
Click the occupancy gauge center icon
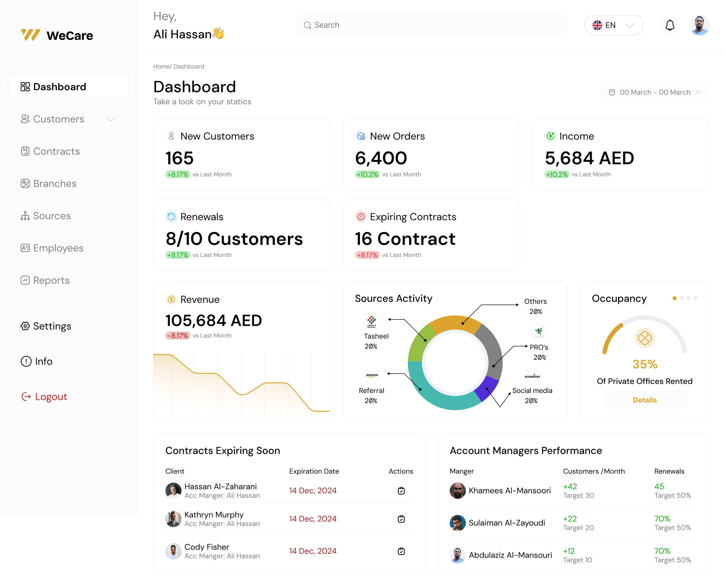644,338
